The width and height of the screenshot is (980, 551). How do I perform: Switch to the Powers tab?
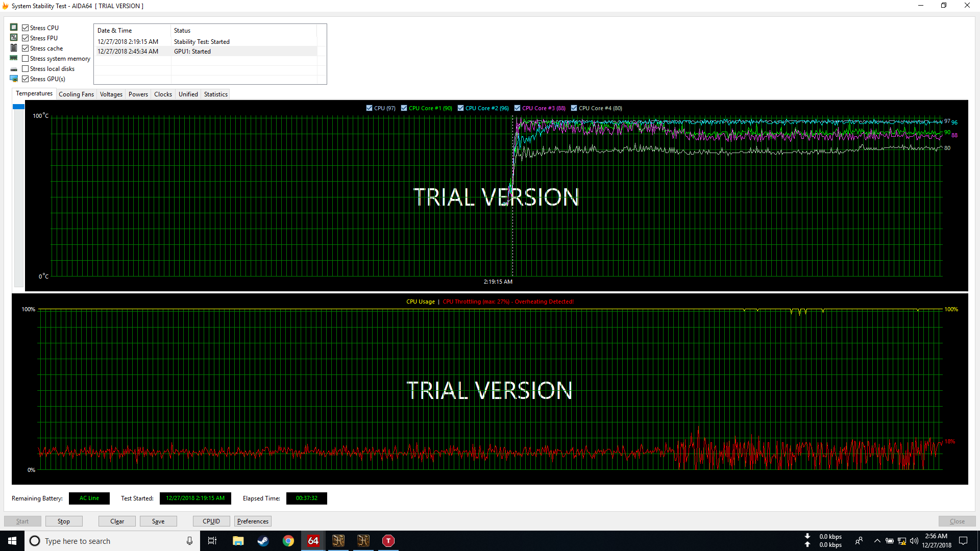click(x=138, y=94)
